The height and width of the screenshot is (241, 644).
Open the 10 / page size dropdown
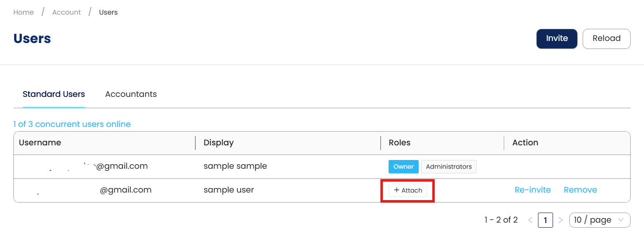pos(599,220)
